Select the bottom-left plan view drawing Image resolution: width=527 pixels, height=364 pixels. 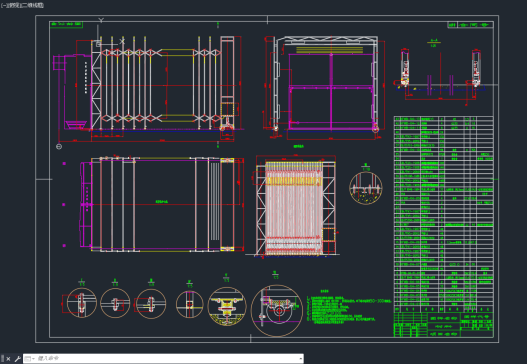(x=162, y=204)
